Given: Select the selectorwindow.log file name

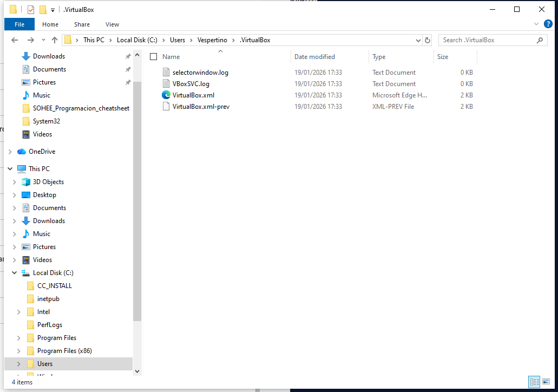Looking at the screenshot, I should [x=200, y=72].
